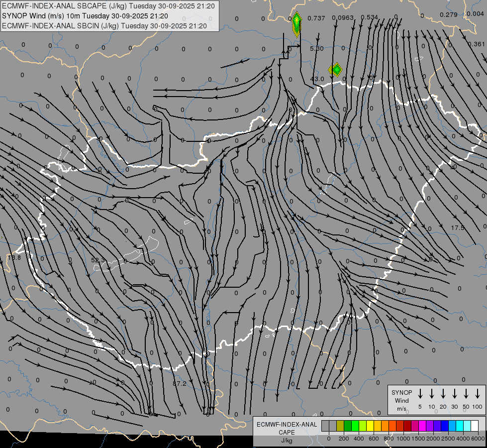487x448 pixels.
Task: Select the SYNOP Wind 10m title line
Action: pyautogui.click(x=85, y=16)
